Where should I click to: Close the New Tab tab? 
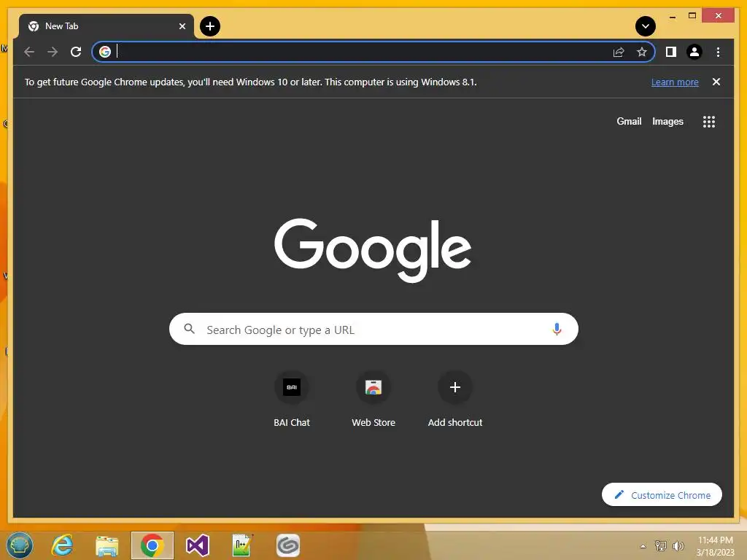point(182,26)
